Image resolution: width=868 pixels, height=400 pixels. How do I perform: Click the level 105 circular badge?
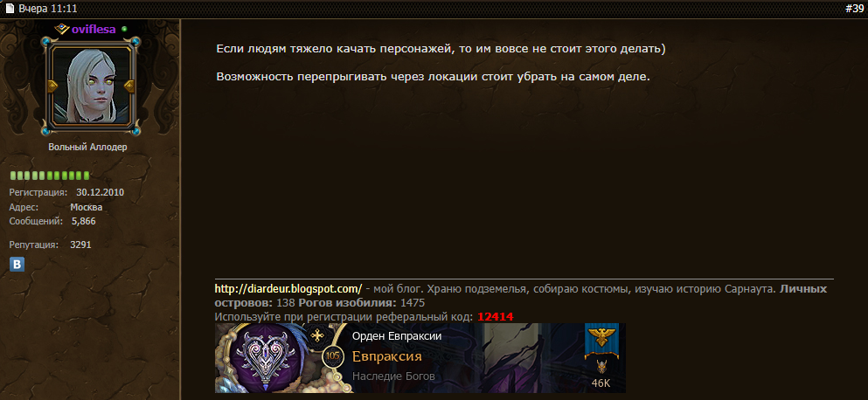332,355
